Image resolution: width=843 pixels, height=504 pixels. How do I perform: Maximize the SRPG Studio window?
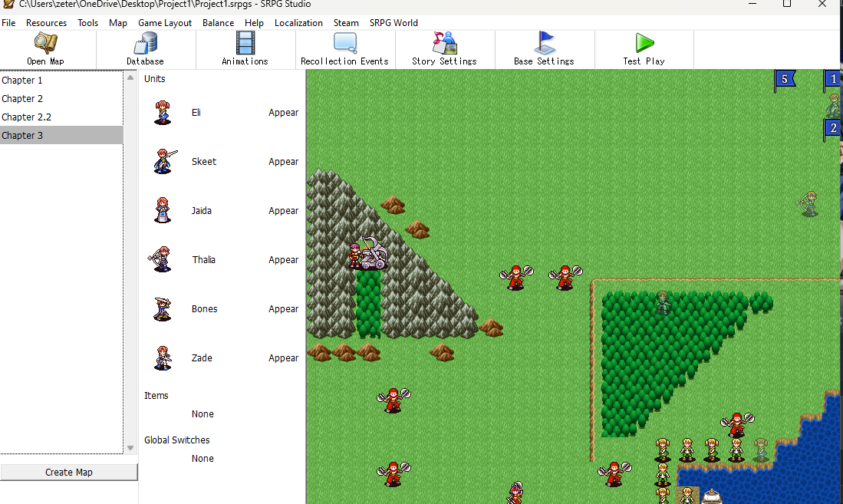point(787,4)
